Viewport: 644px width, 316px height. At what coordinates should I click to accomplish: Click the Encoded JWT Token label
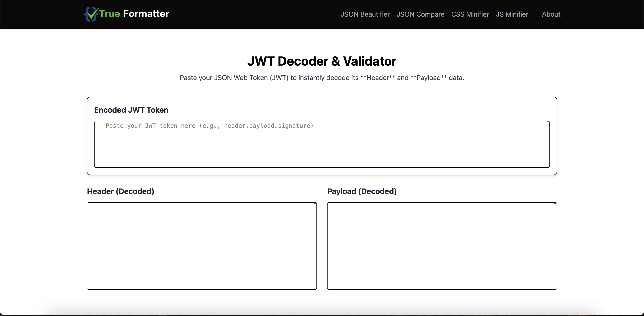(x=131, y=110)
